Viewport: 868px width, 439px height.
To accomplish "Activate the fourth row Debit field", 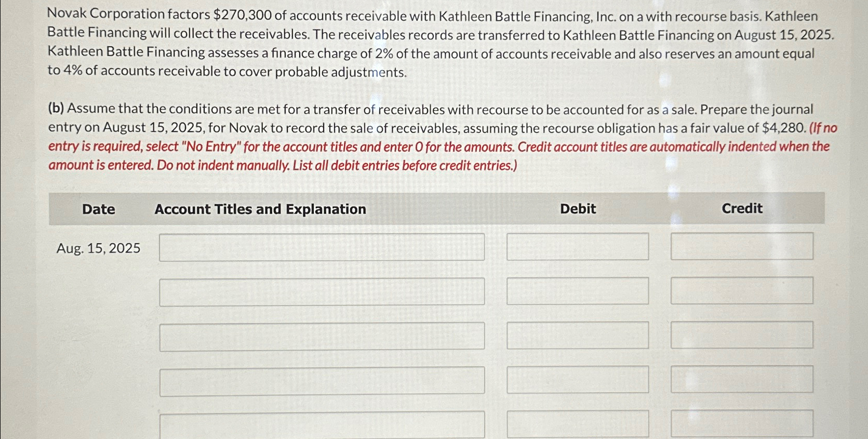I will pyautogui.click(x=578, y=380).
